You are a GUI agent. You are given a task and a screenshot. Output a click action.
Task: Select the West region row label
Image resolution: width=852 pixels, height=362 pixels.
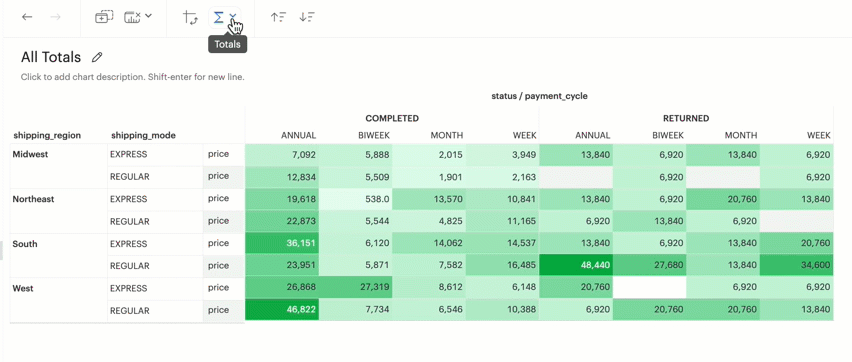pos(23,289)
